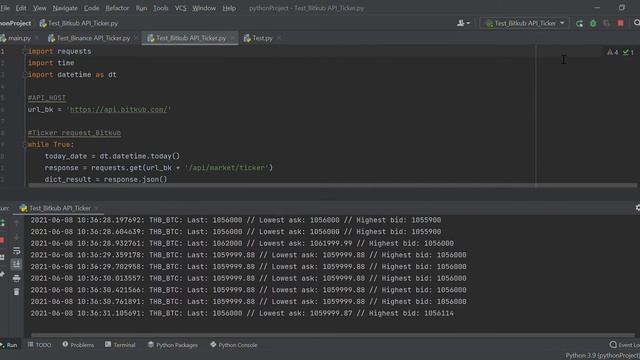Close the Test_Binance API_Ticker.py tab
Viewport: 640px width, 360px height.
tap(136, 38)
